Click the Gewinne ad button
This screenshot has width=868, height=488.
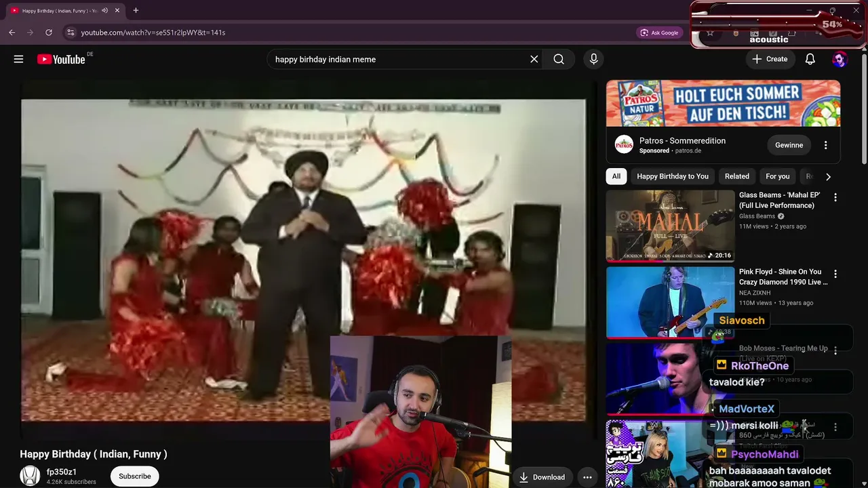pos(789,145)
